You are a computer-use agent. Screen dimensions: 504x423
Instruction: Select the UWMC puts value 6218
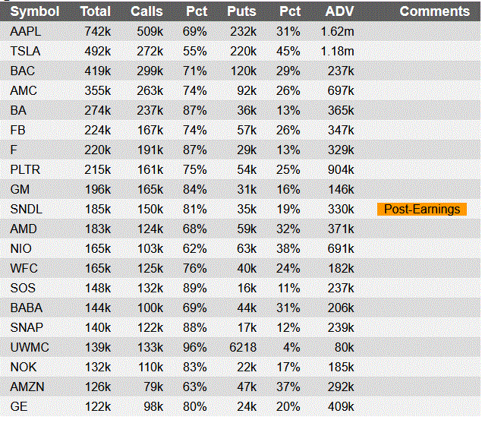[243, 347]
